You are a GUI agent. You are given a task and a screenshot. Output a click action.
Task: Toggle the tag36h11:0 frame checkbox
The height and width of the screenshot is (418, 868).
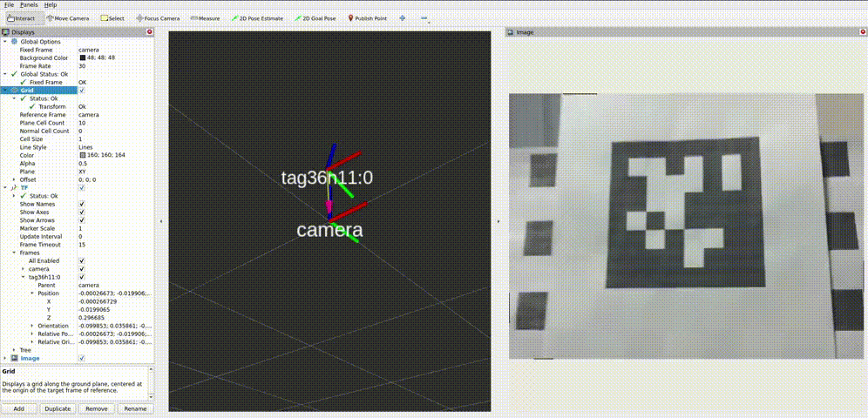[82, 277]
